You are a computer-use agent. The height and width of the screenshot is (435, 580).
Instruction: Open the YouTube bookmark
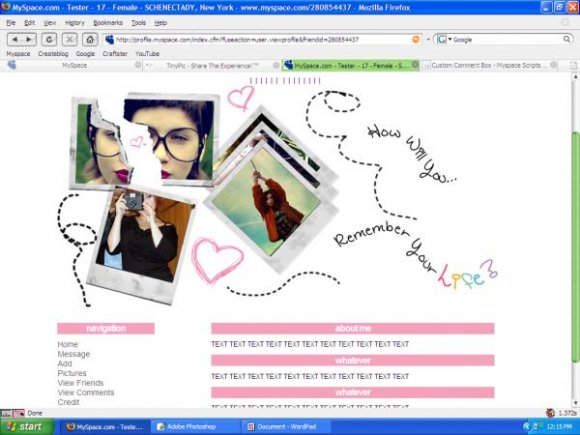pos(147,54)
